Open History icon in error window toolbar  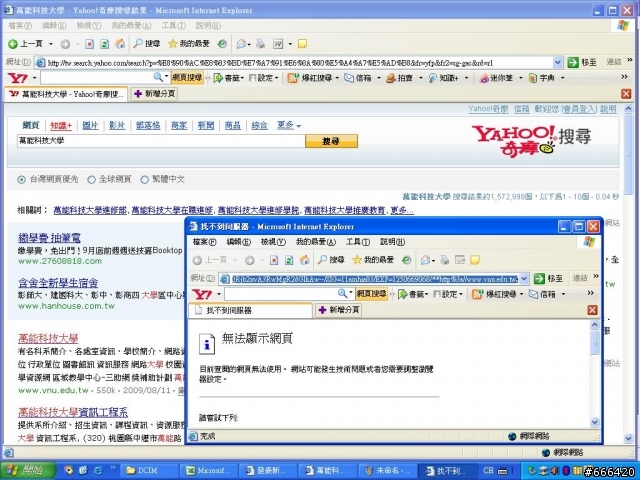click(x=407, y=260)
